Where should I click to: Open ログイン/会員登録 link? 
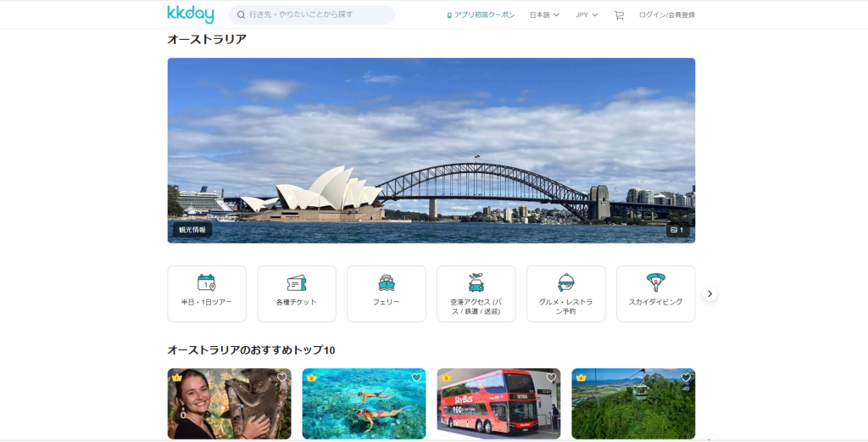click(x=666, y=15)
